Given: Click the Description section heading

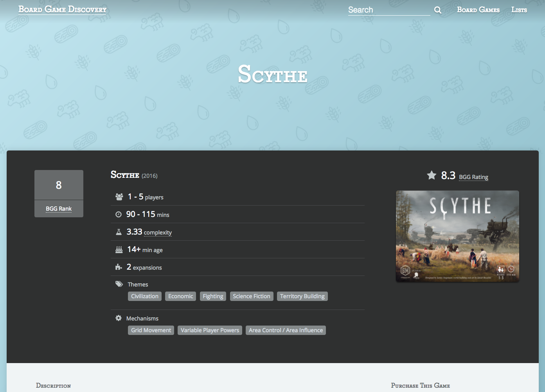Looking at the screenshot, I should [53, 385].
